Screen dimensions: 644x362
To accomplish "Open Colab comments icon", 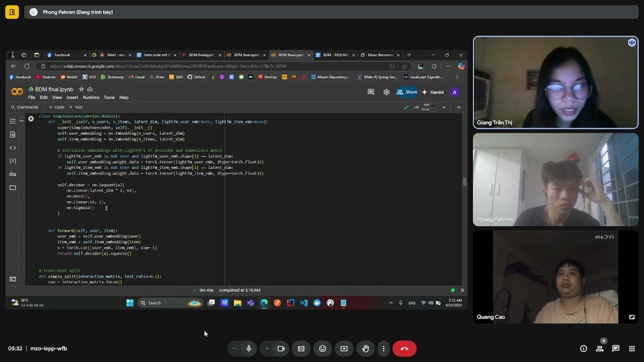I will 371,92.
